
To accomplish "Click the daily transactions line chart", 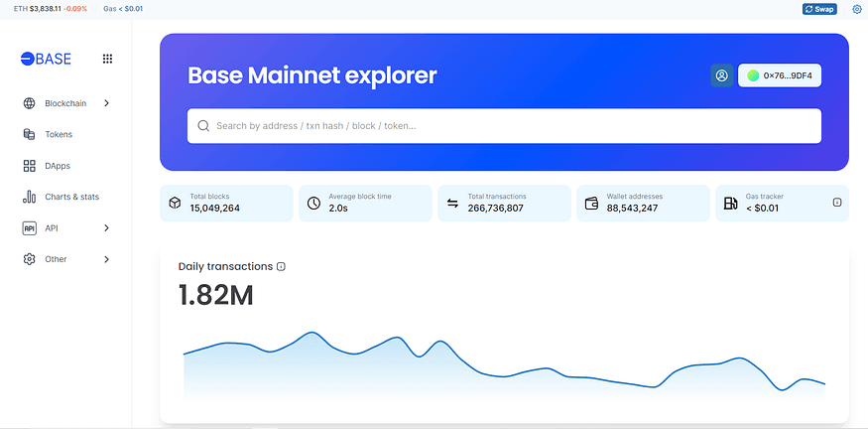I will [x=504, y=364].
